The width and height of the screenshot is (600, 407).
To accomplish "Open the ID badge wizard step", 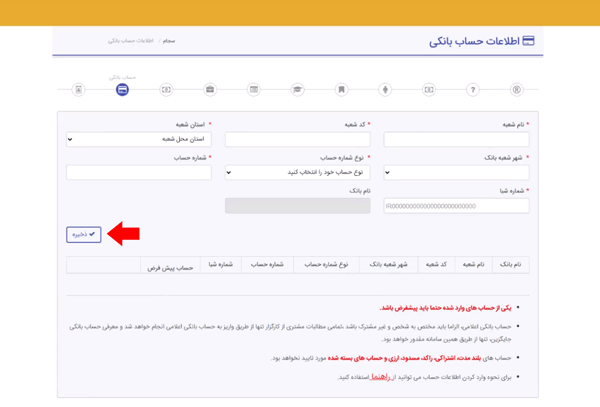I will 78,90.
